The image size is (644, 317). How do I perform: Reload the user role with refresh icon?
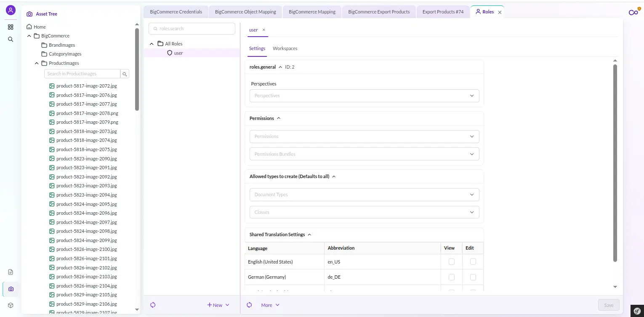click(x=249, y=305)
